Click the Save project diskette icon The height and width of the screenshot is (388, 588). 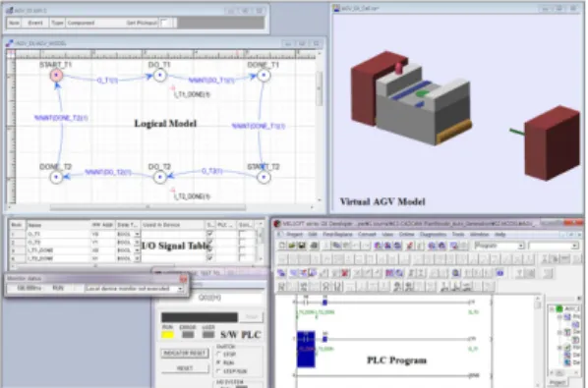click(302, 246)
